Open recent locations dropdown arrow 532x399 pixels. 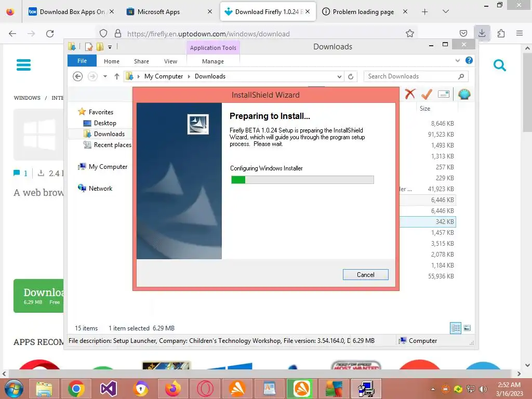(105, 76)
